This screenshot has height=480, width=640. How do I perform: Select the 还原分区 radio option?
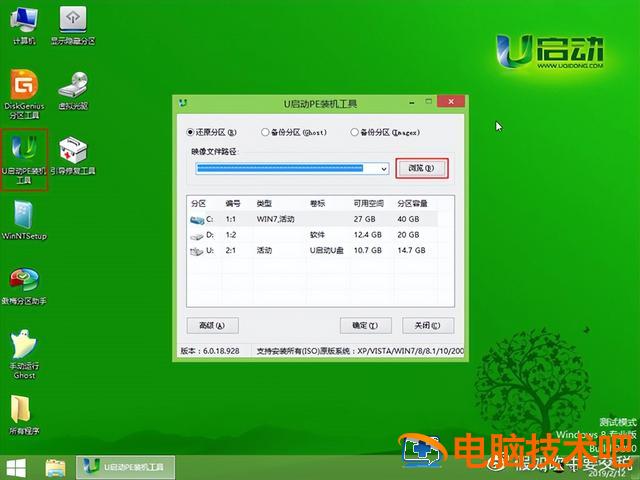pyautogui.click(x=191, y=131)
